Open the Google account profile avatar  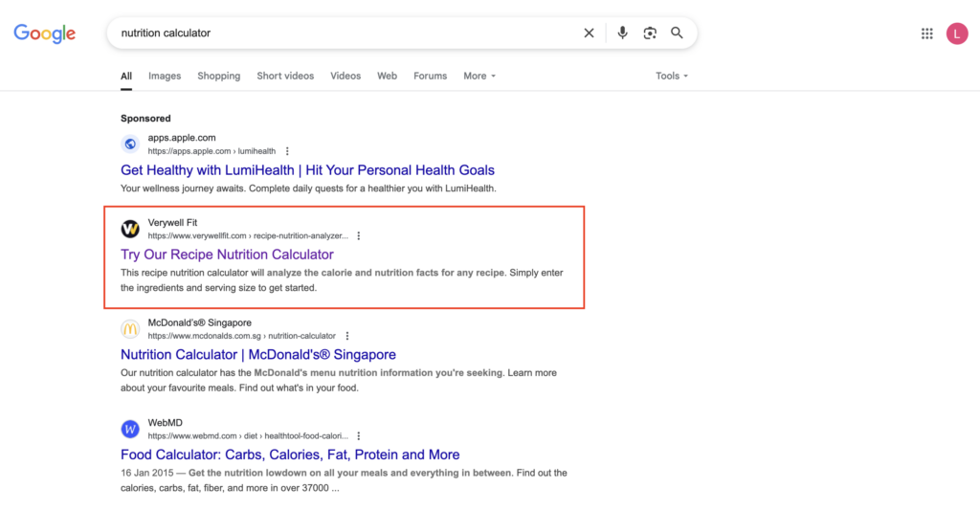[x=957, y=33]
